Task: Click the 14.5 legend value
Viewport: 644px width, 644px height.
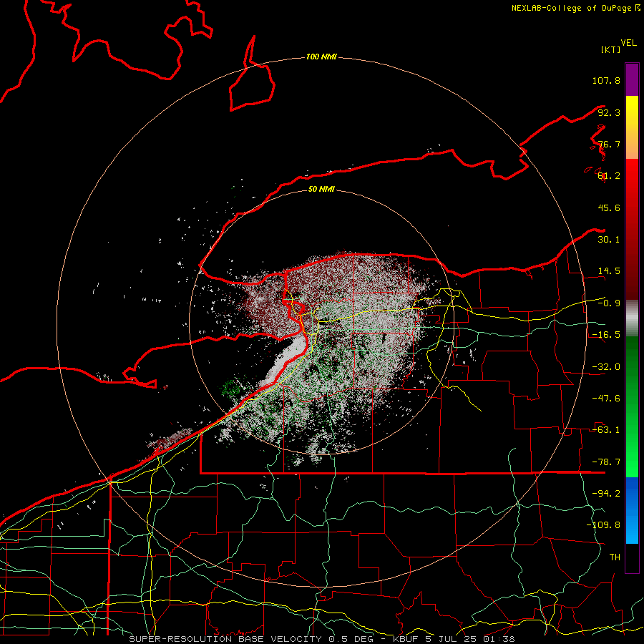Action: click(x=609, y=271)
